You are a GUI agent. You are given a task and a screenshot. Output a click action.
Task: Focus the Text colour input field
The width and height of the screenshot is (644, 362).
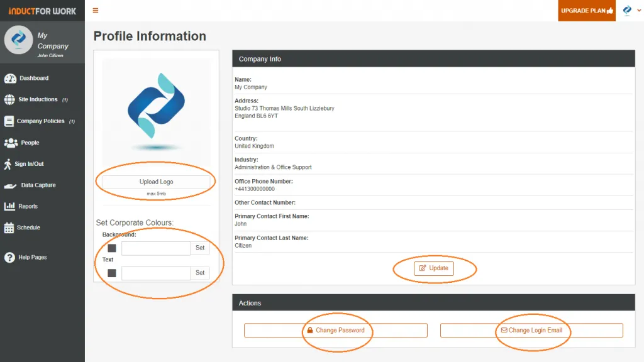pos(156,273)
